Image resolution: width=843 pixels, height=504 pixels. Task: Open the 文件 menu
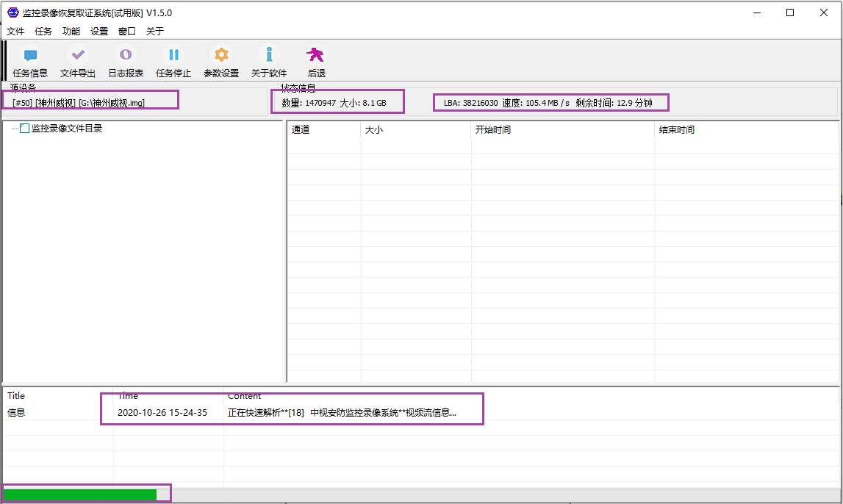click(x=15, y=32)
